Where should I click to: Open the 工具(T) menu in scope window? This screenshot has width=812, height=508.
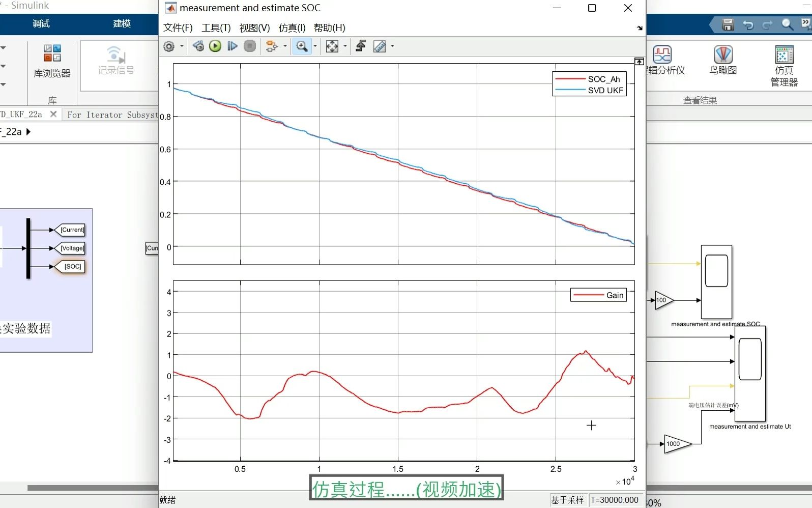(216, 27)
